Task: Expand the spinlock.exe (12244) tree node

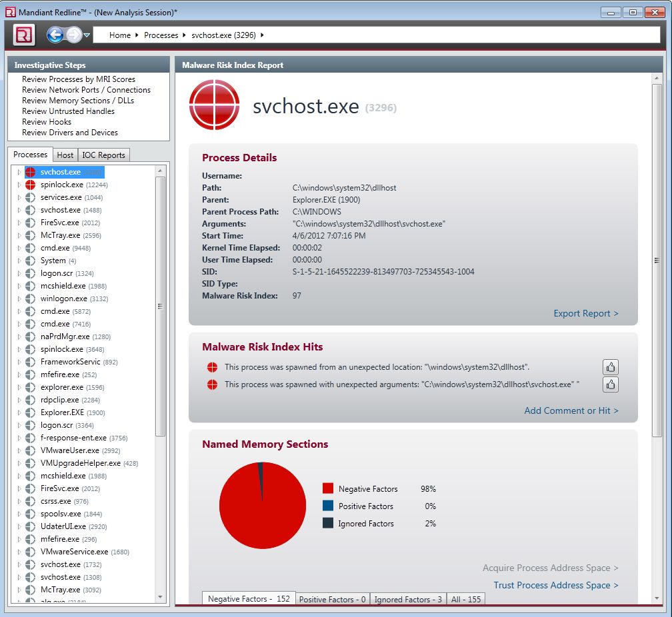Action: pos(19,185)
